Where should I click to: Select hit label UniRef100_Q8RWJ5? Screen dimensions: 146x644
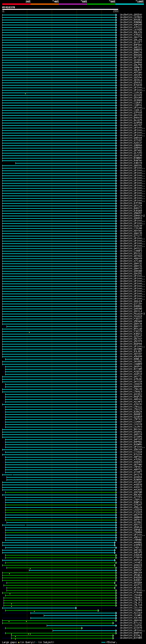(x=131, y=67)
